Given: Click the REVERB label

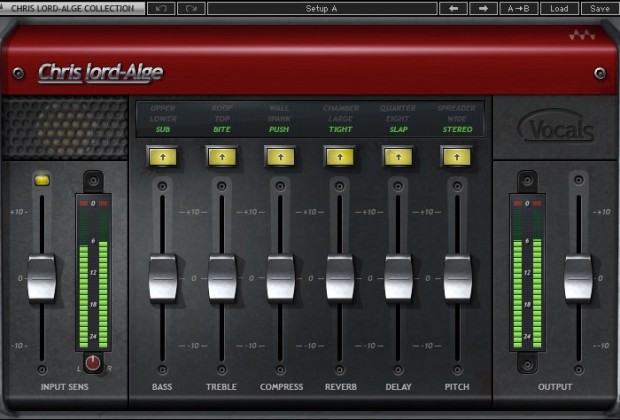Looking at the screenshot, I should pyautogui.click(x=340, y=387).
